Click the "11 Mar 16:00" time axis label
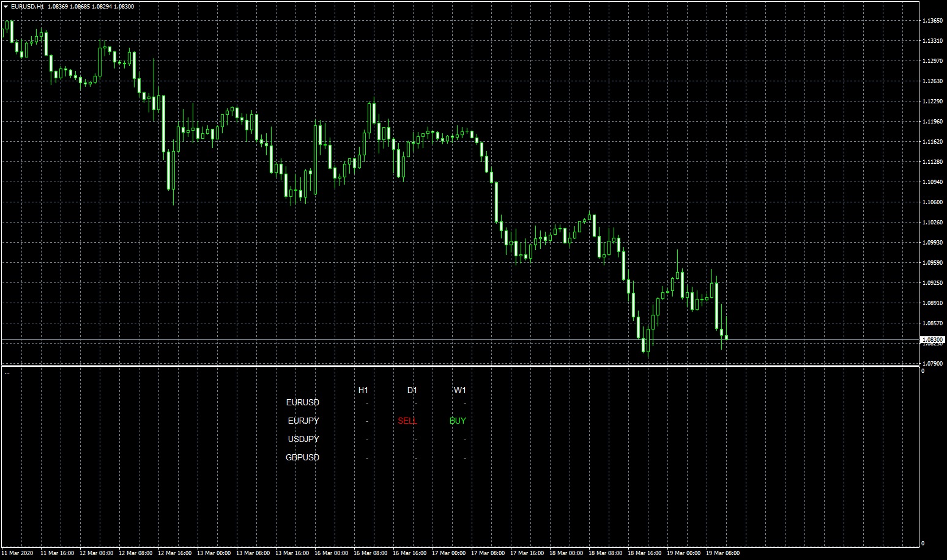 57,553
